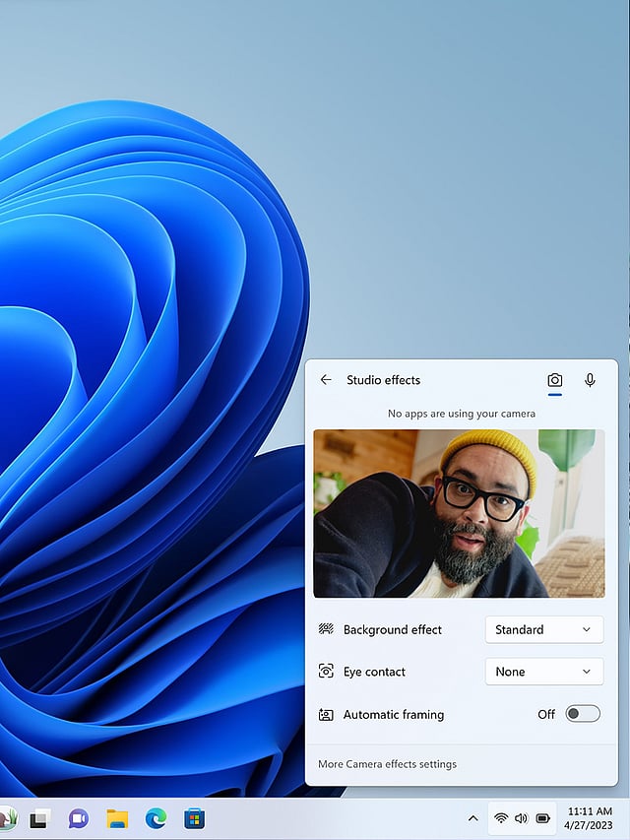Click the volume speaker tray icon
Viewport: 630px width, 840px height.
521,818
